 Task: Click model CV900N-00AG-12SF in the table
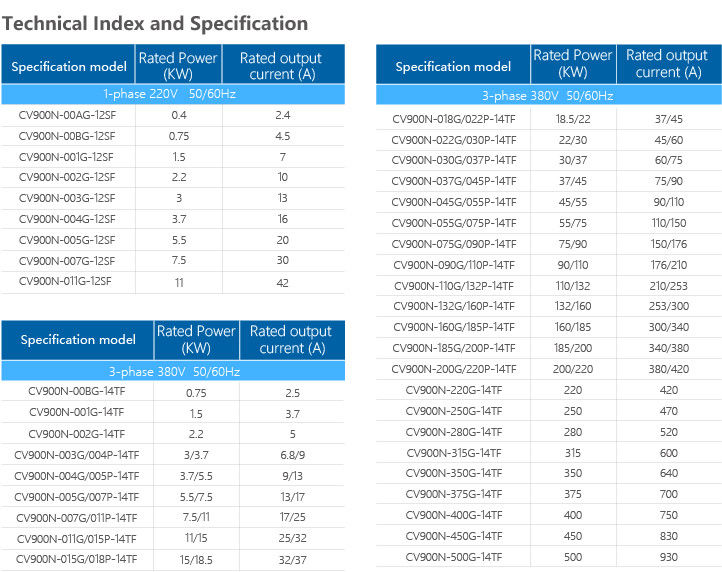coord(67,115)
